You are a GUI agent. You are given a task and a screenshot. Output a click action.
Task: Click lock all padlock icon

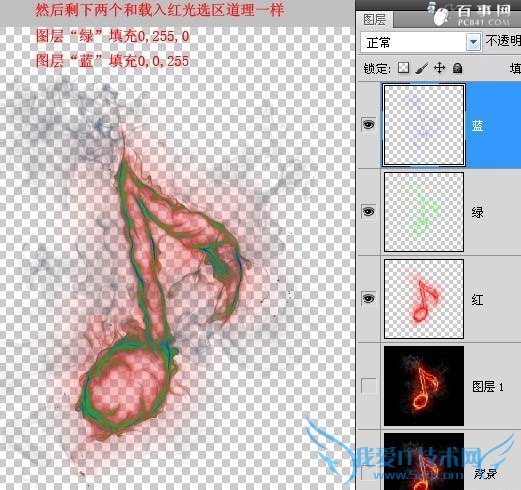pos(458,68)
